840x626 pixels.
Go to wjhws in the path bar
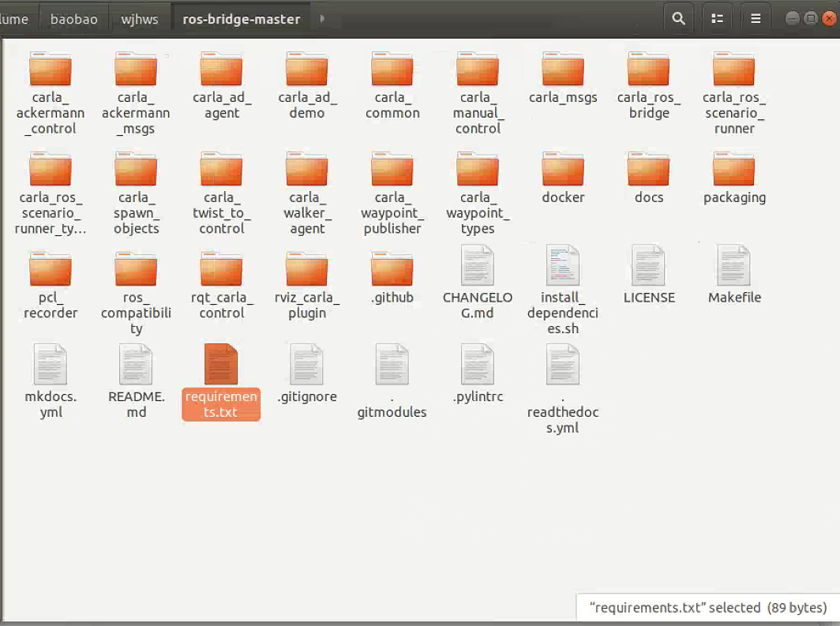(x=139, y=19)
